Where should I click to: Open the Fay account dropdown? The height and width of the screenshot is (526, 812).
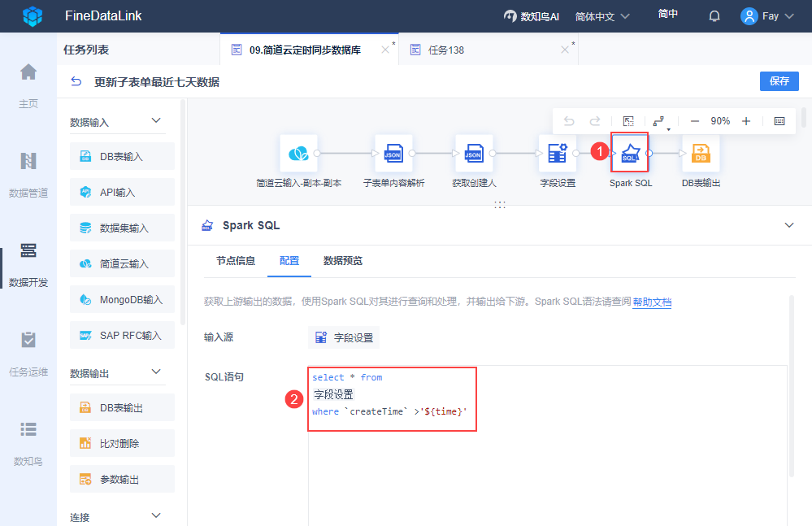coord(790,16)
